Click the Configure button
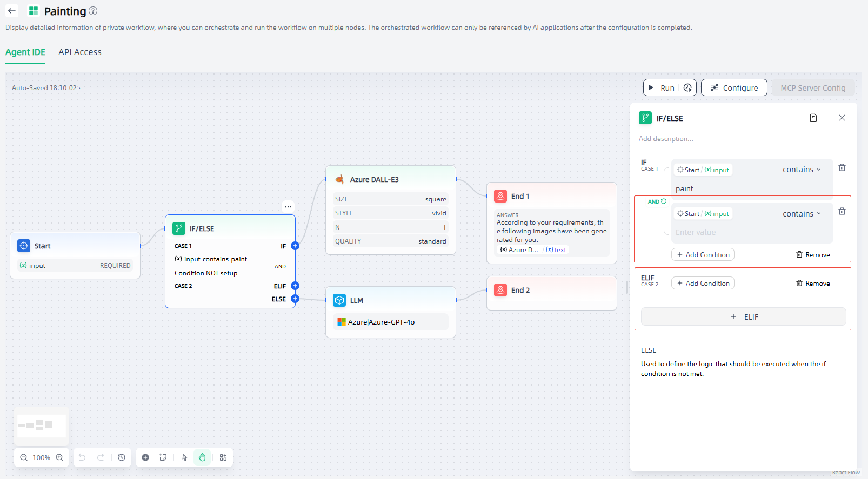This screenshot has width=868, height=479. 733,87
